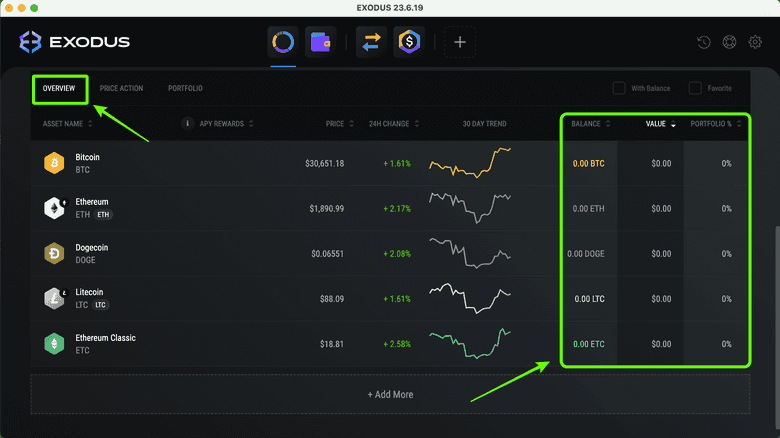The height and width of the screenshot is (438, 780).
Task: Open the settings gear icon
Action: pyautogui.click(x=755, y=43)
